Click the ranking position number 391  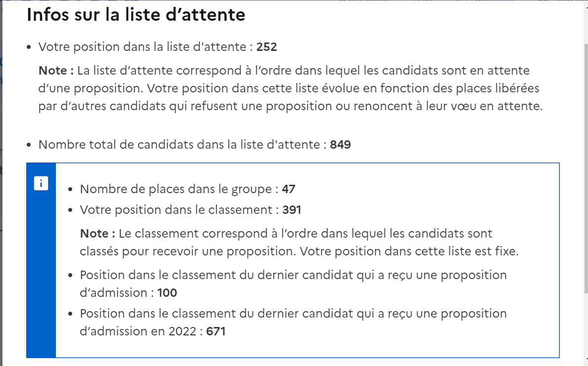click(292, 210)
